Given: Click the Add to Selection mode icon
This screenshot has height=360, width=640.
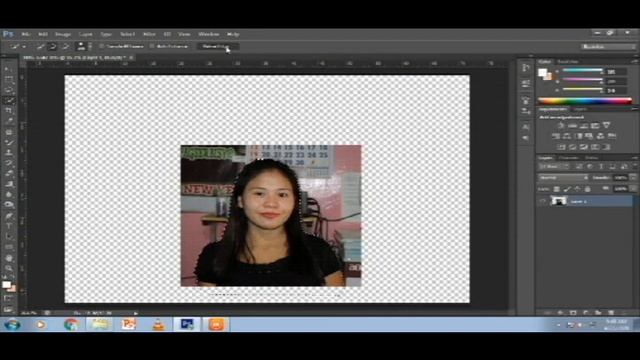Looking at the screenshot, I should click(x=53, y=47).
